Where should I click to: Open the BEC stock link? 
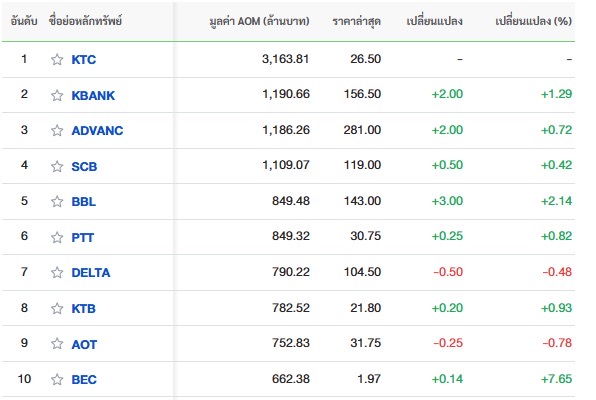click(84, 379)
